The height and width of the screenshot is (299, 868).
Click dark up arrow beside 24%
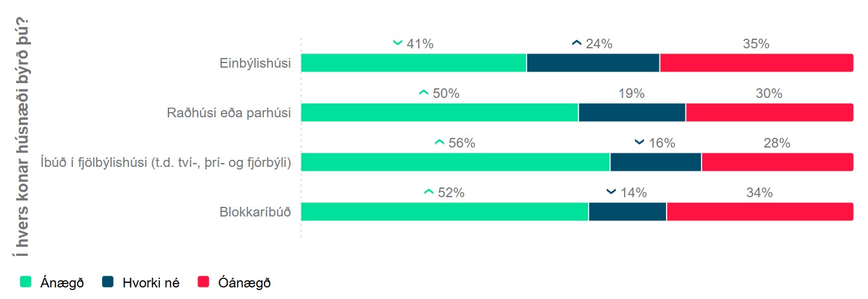[x=577, y=44]
